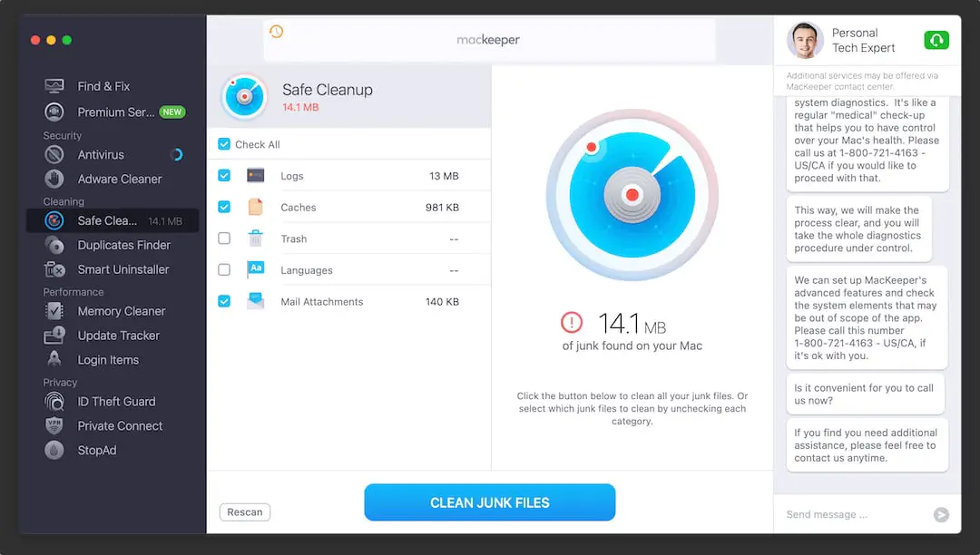Click the Safe Cleanup sidebar icon
980x555 pixels.
click(54, 220)
